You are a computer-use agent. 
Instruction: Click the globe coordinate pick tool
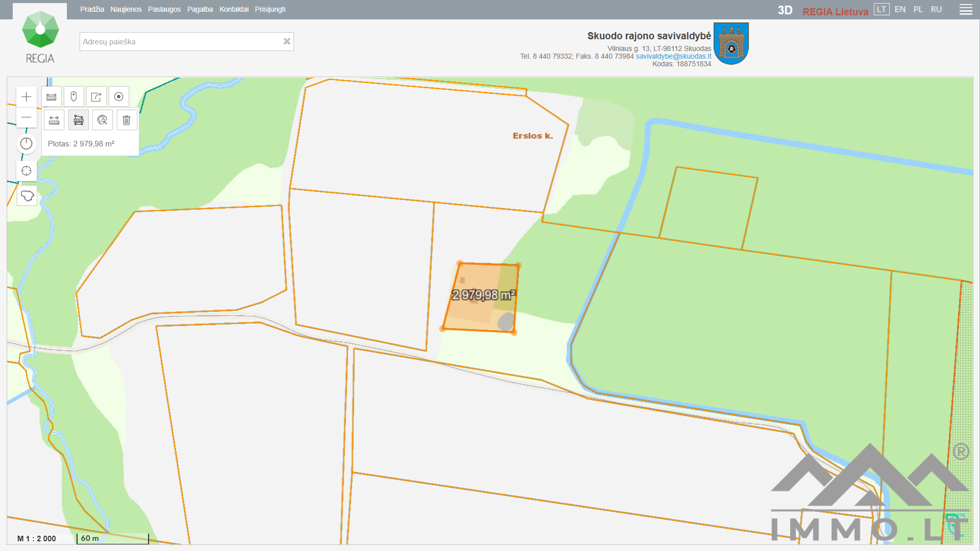click(x=103, y=120)
